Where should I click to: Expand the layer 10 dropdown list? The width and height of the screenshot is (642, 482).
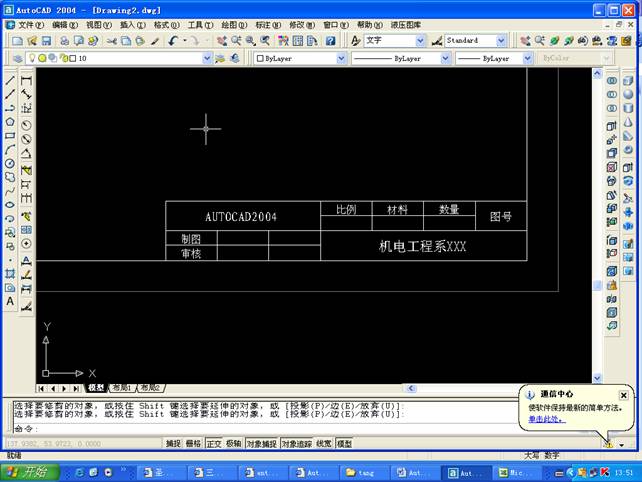click(207, 59)
